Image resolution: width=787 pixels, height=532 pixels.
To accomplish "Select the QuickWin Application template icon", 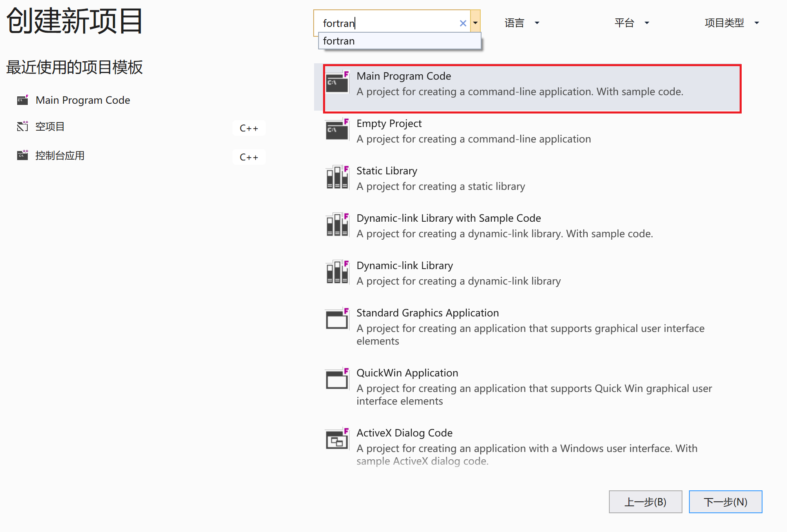I will (x=337, y=379).
